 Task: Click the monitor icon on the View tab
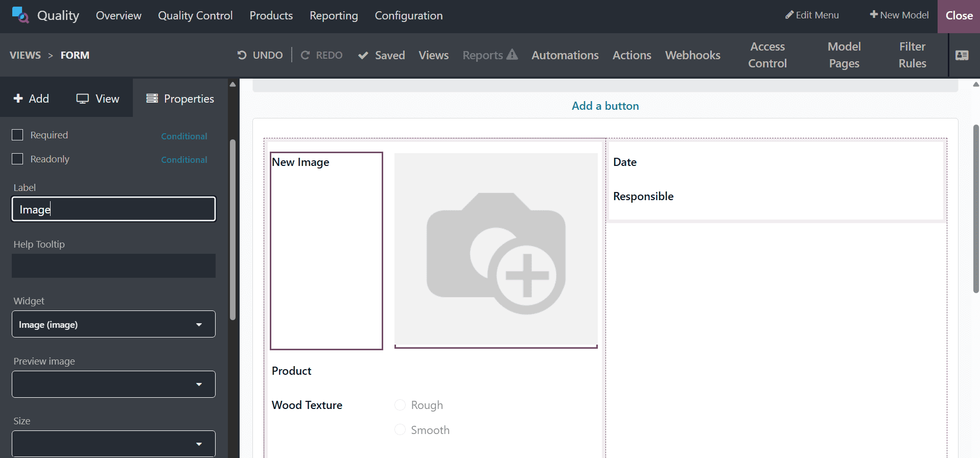point(83,99)
